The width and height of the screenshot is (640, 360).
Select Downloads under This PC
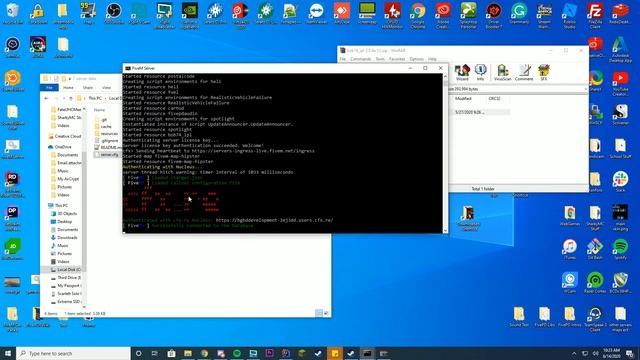(x=64, y=238)
